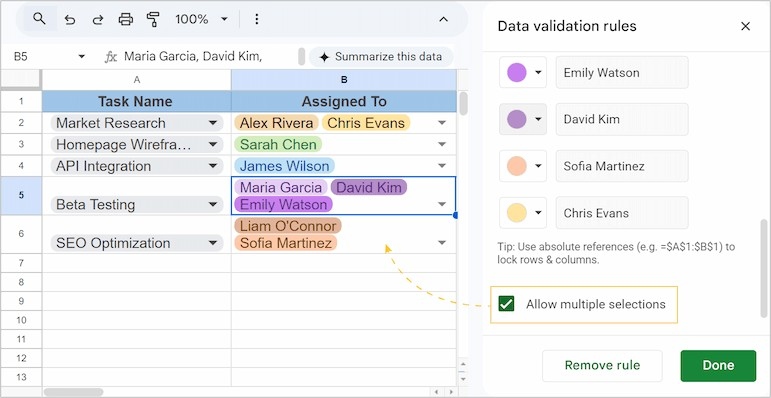Undo the last action
Viewport: 771px width, 398px height.
coord(70,19)
